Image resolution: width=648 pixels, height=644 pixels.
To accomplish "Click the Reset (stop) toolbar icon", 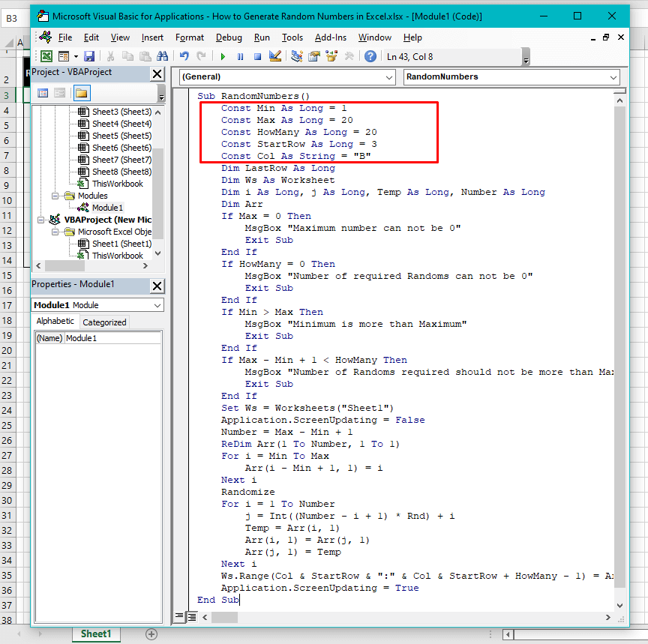I will point(257,56).
